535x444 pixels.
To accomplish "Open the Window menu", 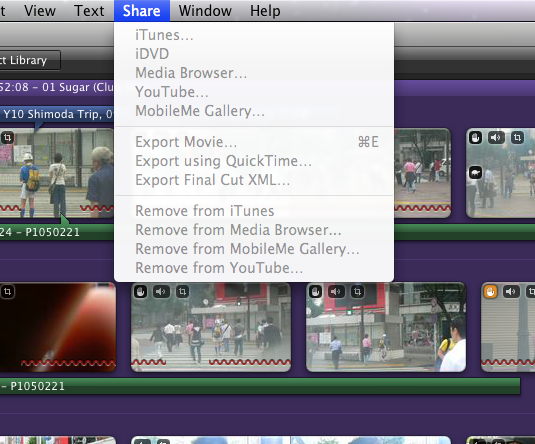I will point(205,11).
